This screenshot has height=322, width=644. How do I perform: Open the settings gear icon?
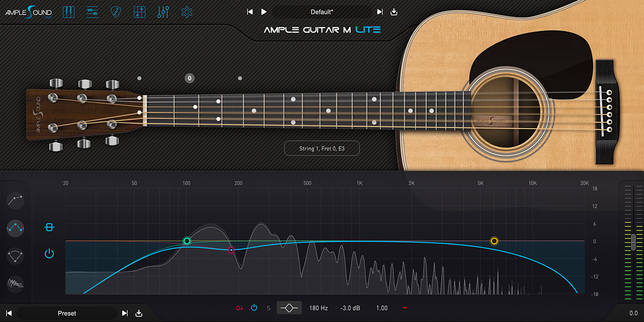tap(187, 12)
